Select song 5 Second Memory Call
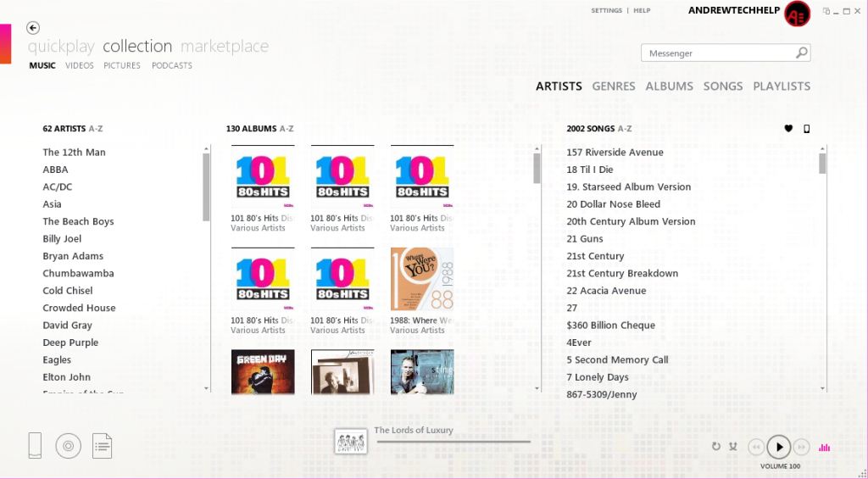The height and width of the screenshot is (479, 868). (617, 360)
